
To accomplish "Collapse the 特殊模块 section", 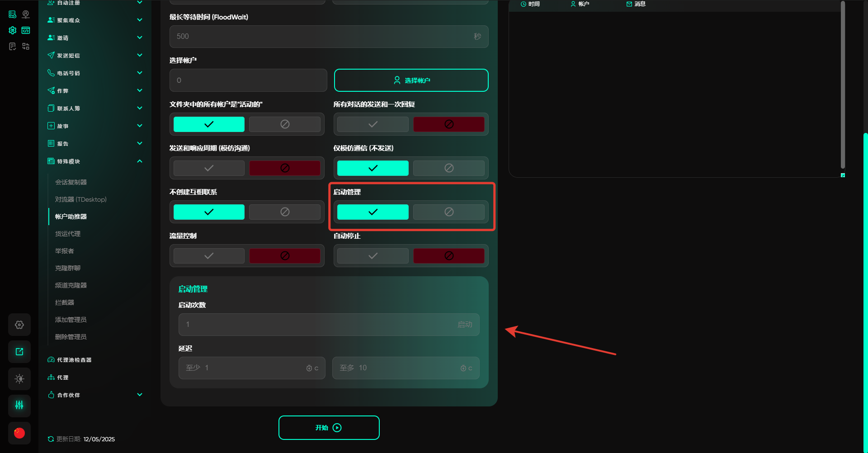I will point(140,161).
